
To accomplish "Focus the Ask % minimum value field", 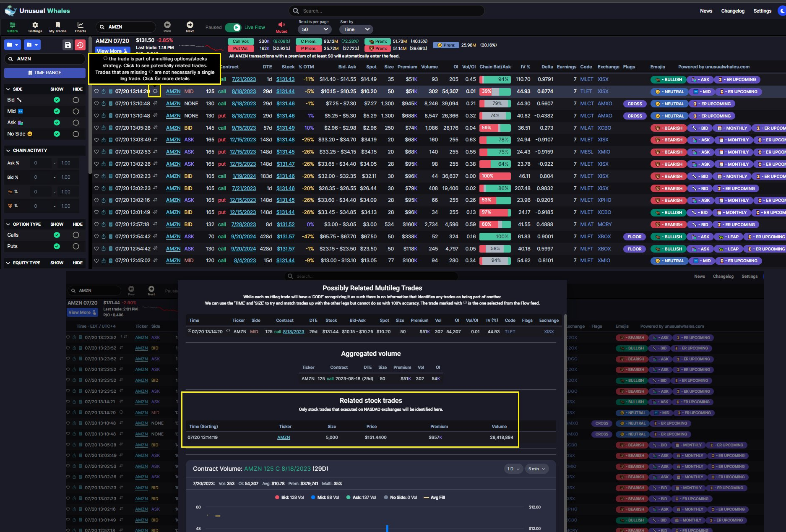I will 40,163.
